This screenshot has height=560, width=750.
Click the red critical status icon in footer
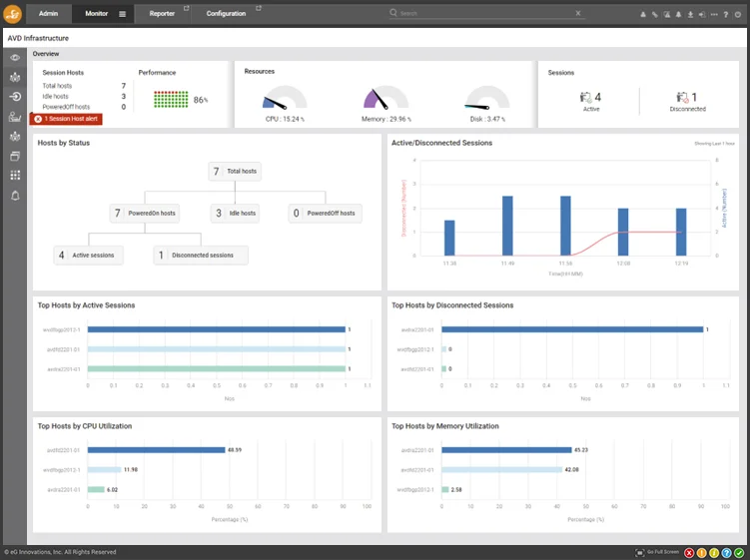(x=689, y=553)
